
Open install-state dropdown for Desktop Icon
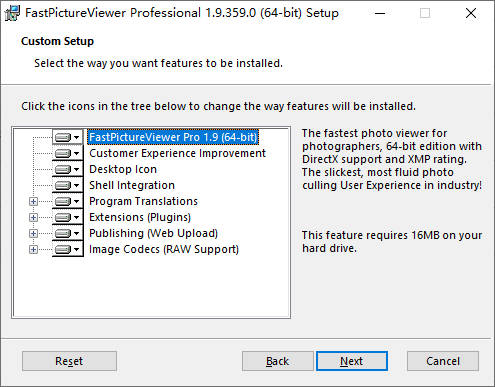coord(68,169)
